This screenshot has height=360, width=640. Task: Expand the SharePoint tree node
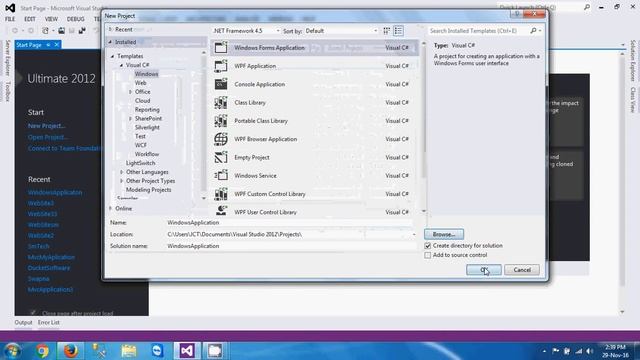pyautogui.click(x=130, y=118)
